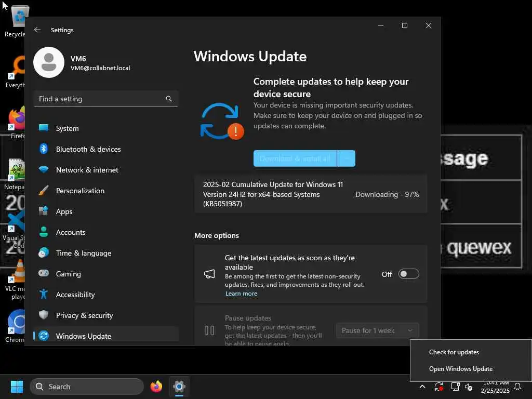Open the notification bell
This screenshot has width=532, height=399.
coord(517,387)
